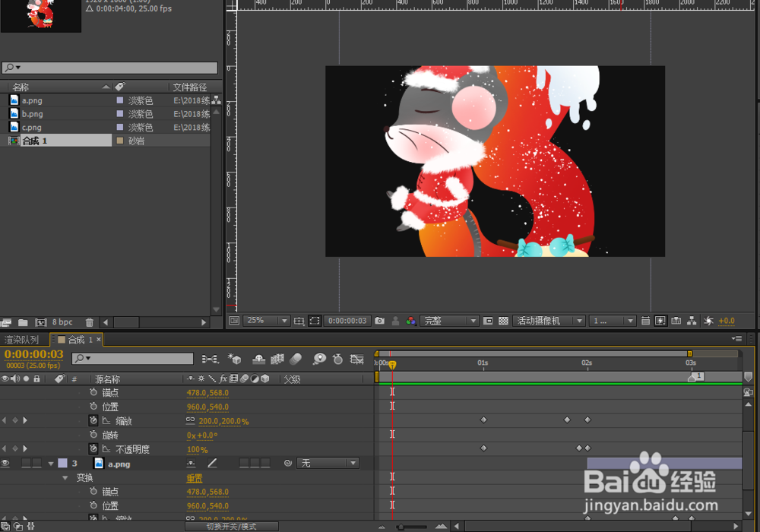The image size is (760, 532).
Task: Go to the next 缩放 keyframe
Action: point(25,420)
